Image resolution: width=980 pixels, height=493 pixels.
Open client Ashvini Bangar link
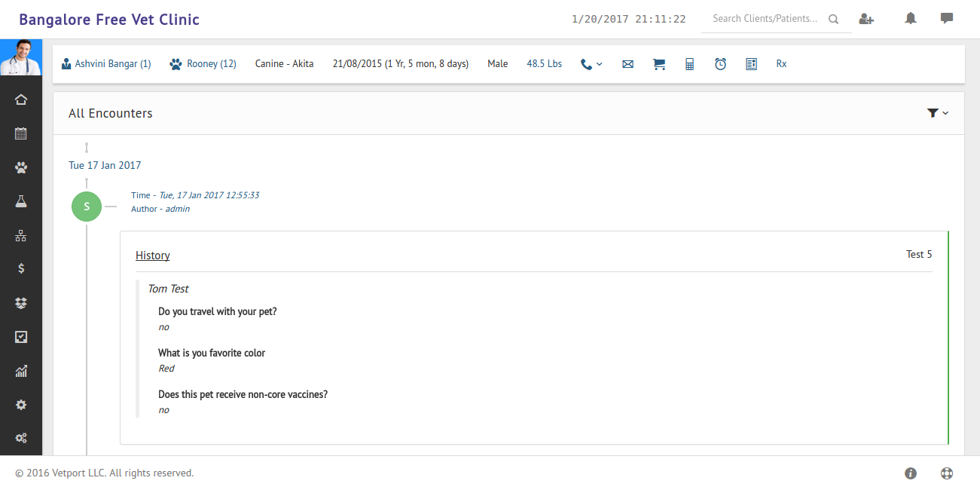tap(112, 64)
